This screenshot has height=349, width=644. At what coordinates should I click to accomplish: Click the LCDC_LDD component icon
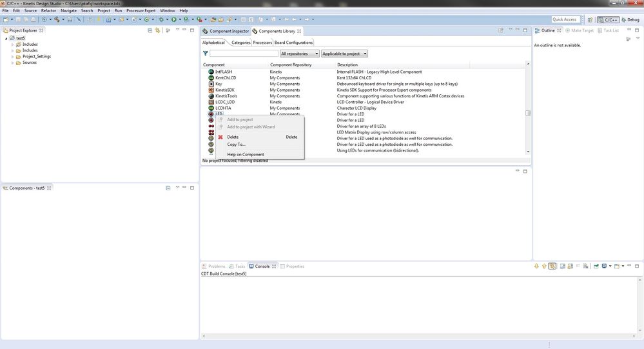[211, 102]
